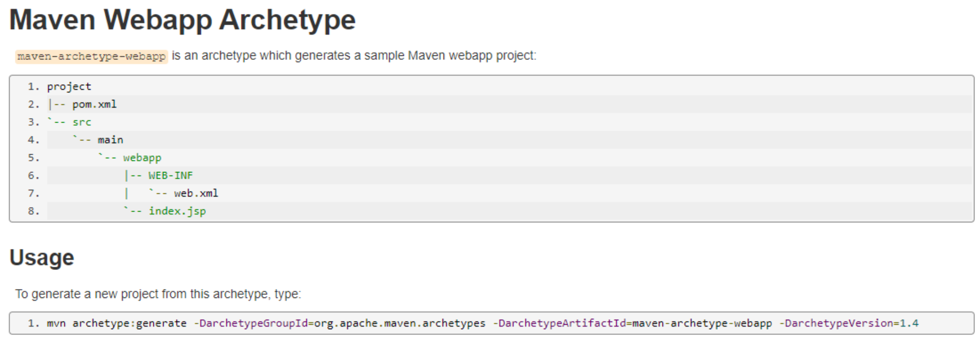Click "mvn" at start of command
Image resolution: width=980 pixels, height=340 pixels.
pyautogui.click(x=56, y=323)
